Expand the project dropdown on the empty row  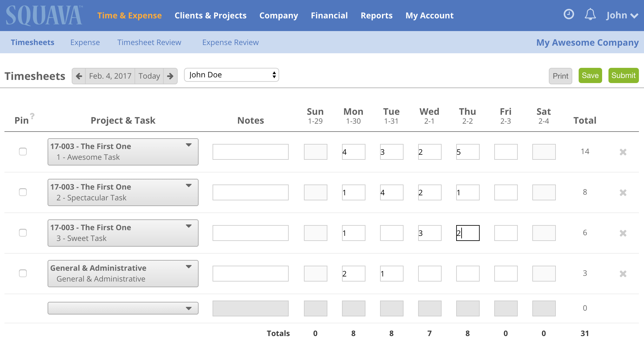click(189, 308)
